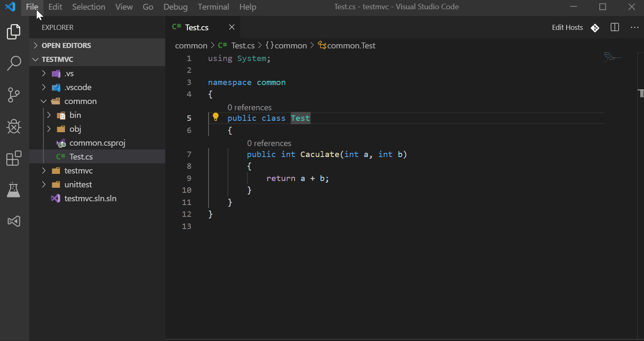Screen dimensions: 644x341
Task: Open the Debug menu
Action: point(176,7)
